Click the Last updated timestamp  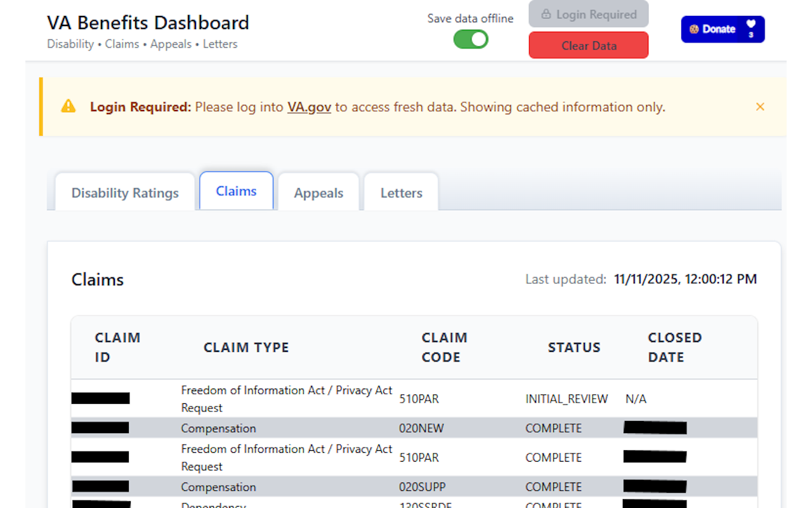tap(685, 279)
